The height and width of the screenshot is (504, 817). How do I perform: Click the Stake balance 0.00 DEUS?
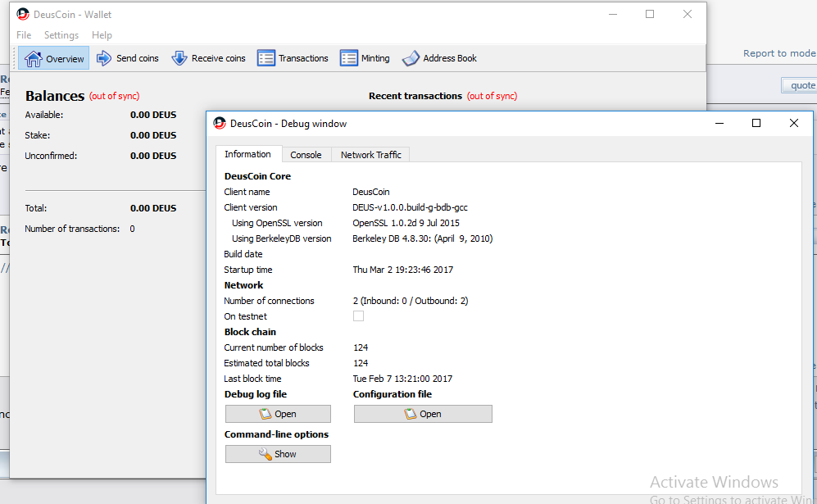point(153,135)
